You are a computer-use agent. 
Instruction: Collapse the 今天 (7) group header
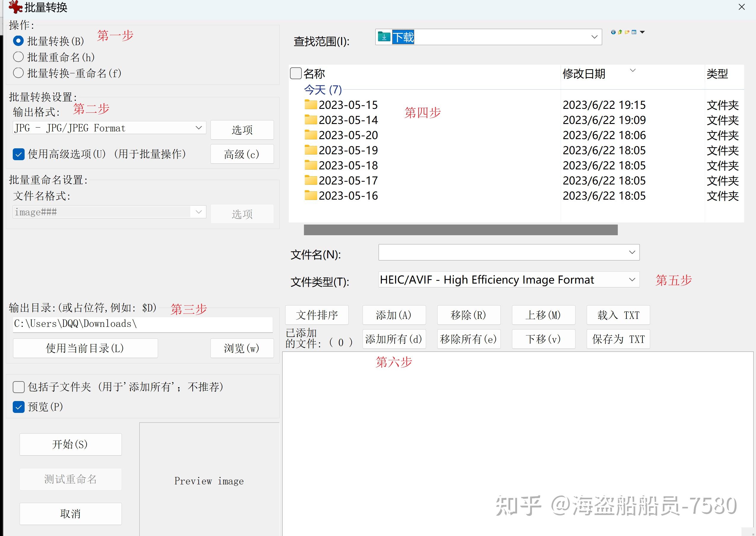323,90
